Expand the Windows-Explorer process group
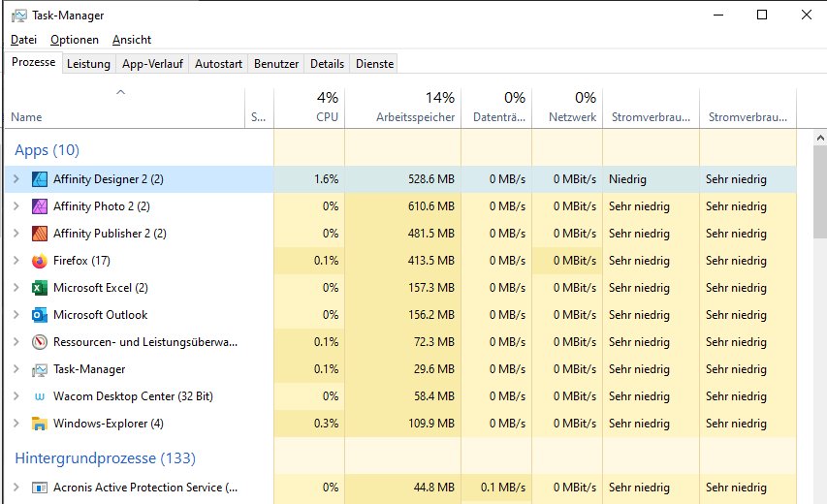This screenshot has width=827, height=504. point(16,424)
